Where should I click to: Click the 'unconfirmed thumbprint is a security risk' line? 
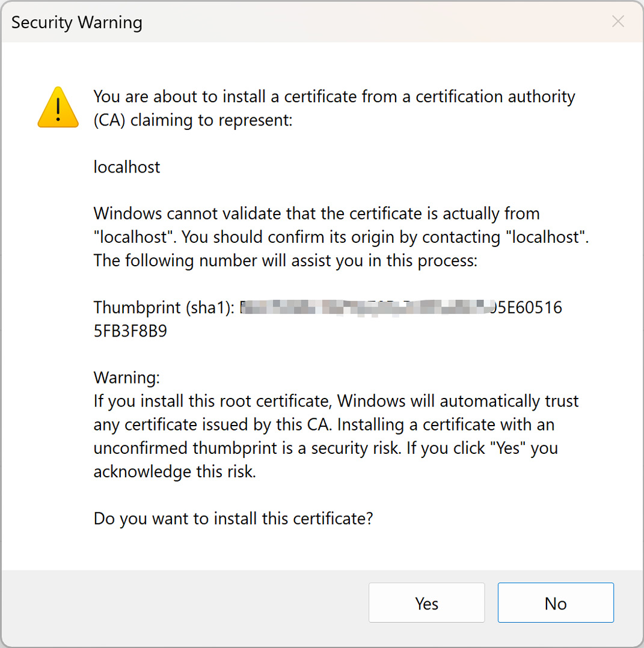(326, 448)
